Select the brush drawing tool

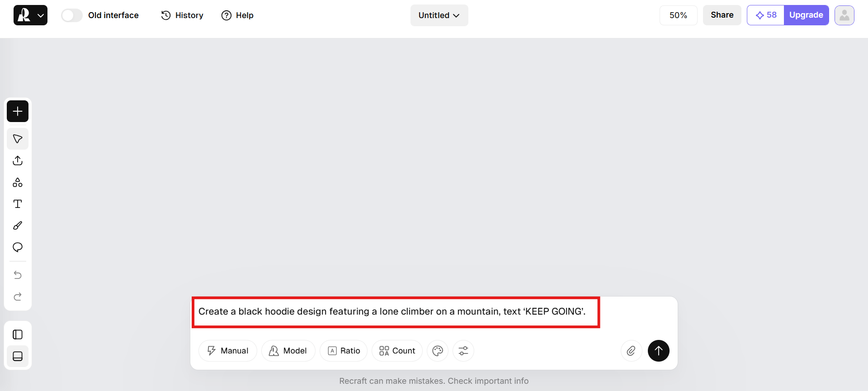point(18,226)
